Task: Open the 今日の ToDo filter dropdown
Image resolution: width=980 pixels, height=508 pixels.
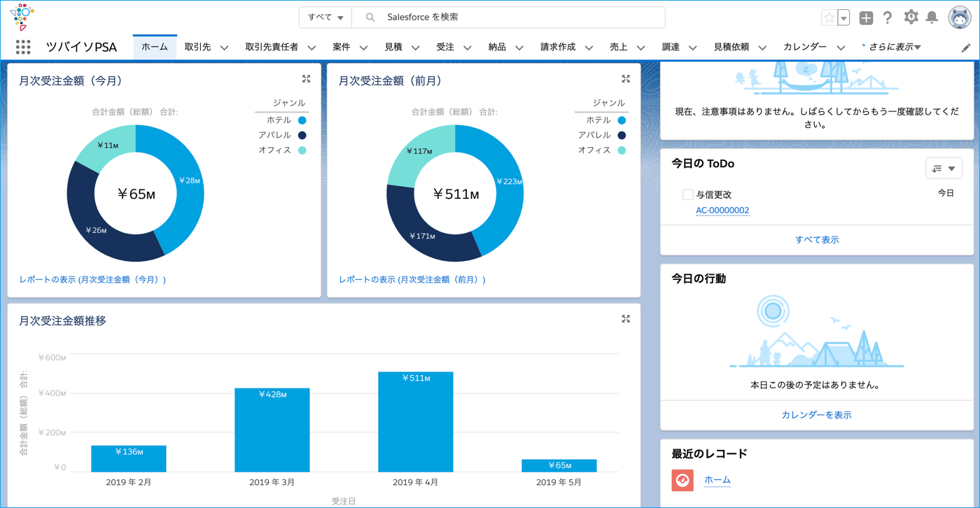Action: coord(944,169)
